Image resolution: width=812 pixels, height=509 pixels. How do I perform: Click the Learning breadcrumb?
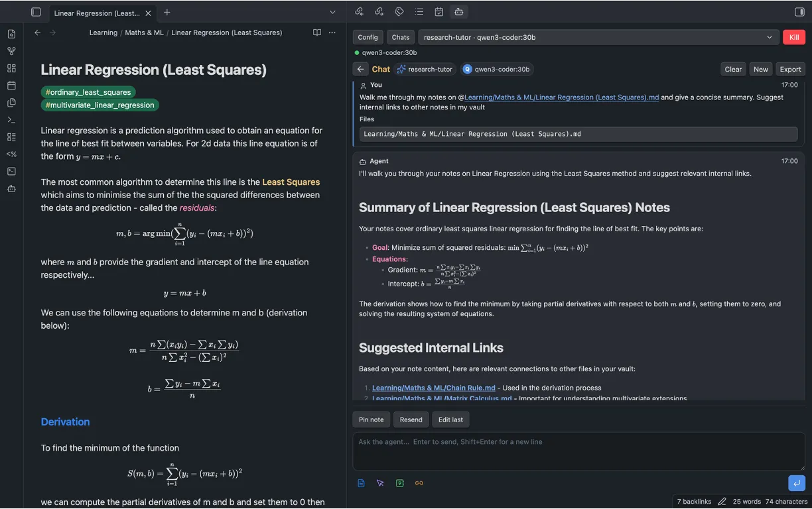103,32
